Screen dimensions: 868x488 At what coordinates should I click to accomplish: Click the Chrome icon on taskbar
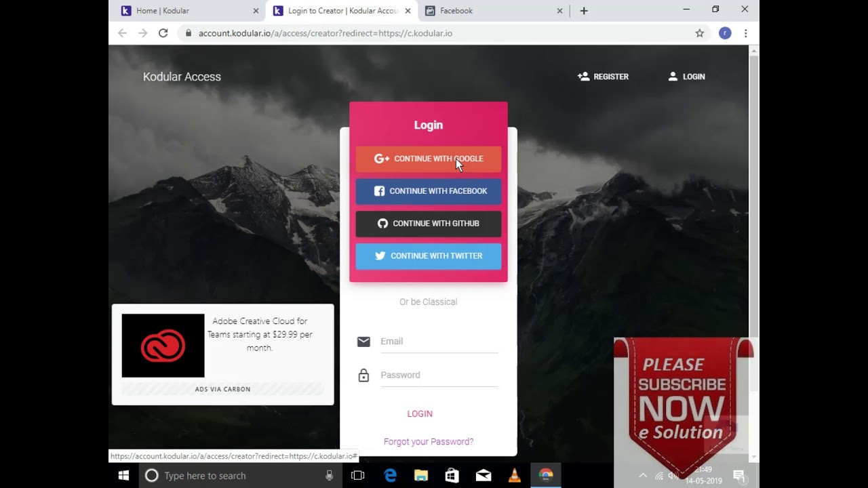coord(546,476)
